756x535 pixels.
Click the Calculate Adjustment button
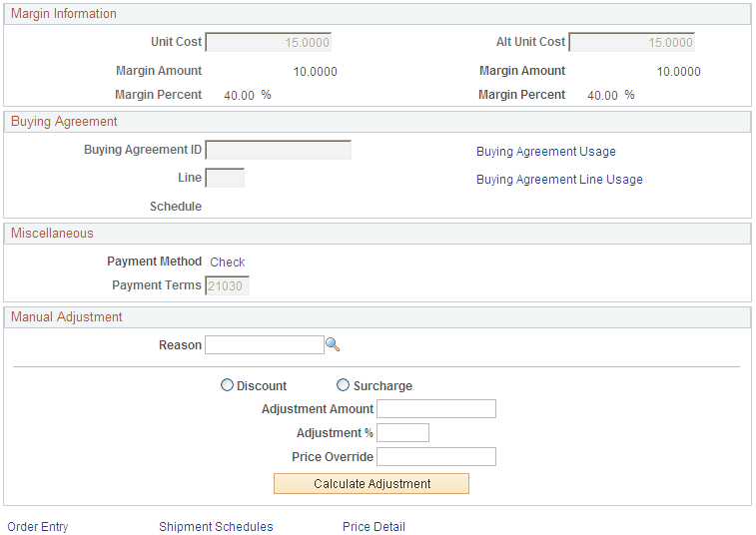click(x=372, y=483)
